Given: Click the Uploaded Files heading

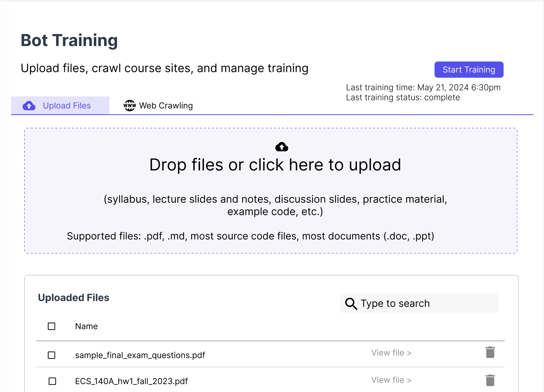Looking at the screenshot, I should [74, 298].
